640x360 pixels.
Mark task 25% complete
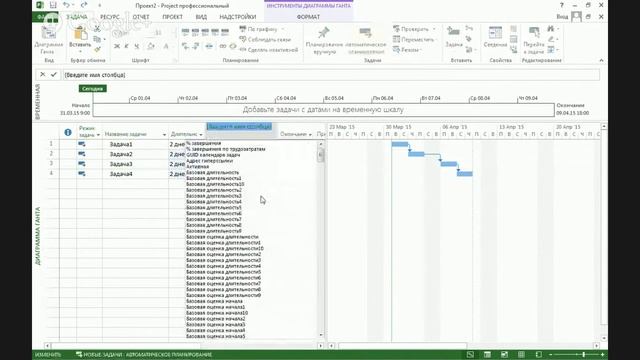tap(195, 31)
